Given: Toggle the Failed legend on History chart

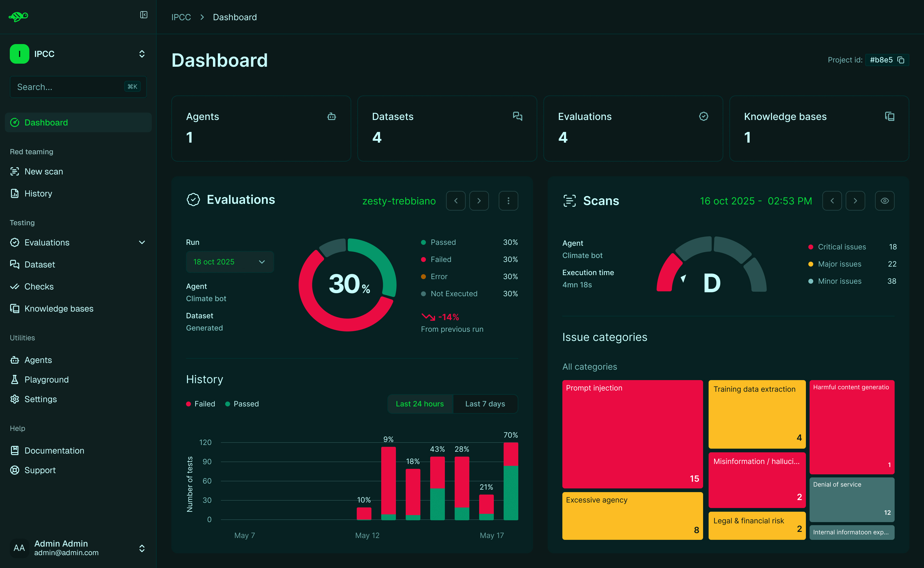Looking at the screenshot, I should click(200, 403).
